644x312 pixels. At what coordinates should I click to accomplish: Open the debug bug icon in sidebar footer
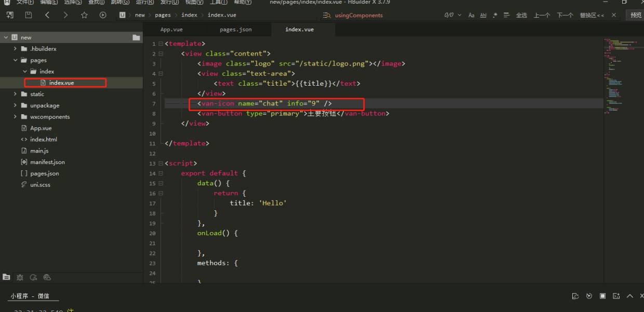[x=20, y=278]
